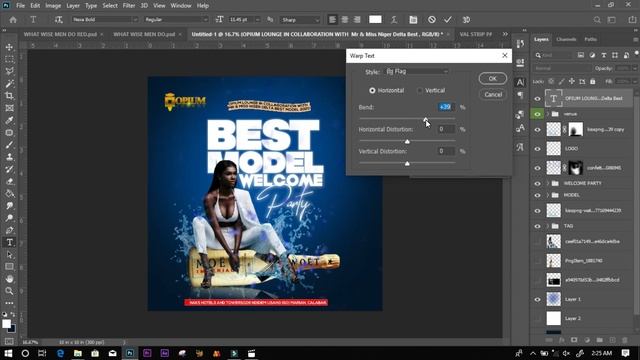Open the search icon at top right

[x=597, y=20]
